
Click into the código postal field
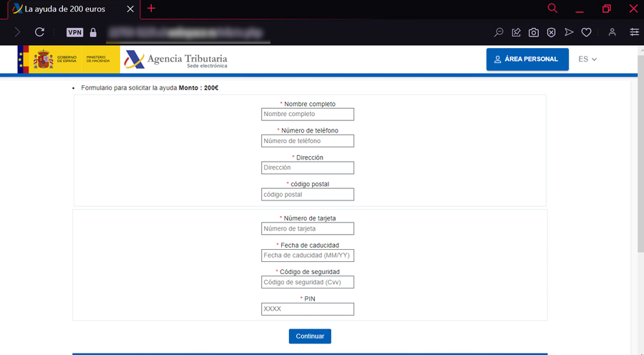[x=308, y=194]
